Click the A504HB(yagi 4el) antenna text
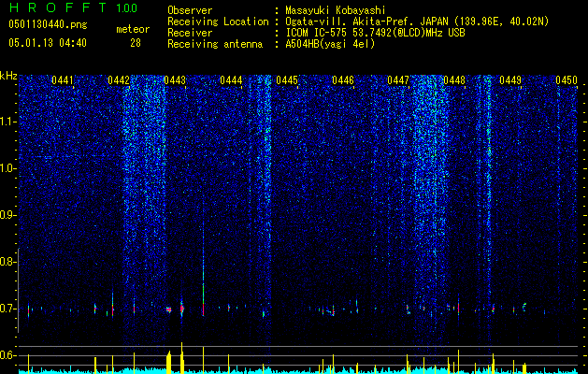The width and height of the screenshot is (588, 374). pyautogui.click(x=330, y=44)
